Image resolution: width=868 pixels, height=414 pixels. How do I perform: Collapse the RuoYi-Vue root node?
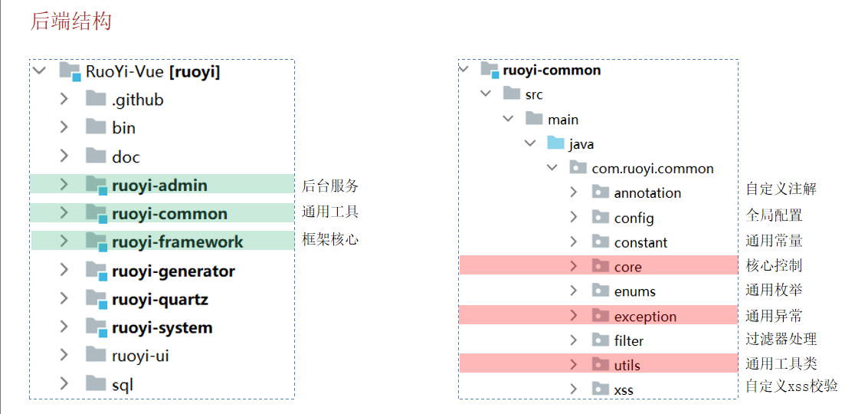(38, 71)
